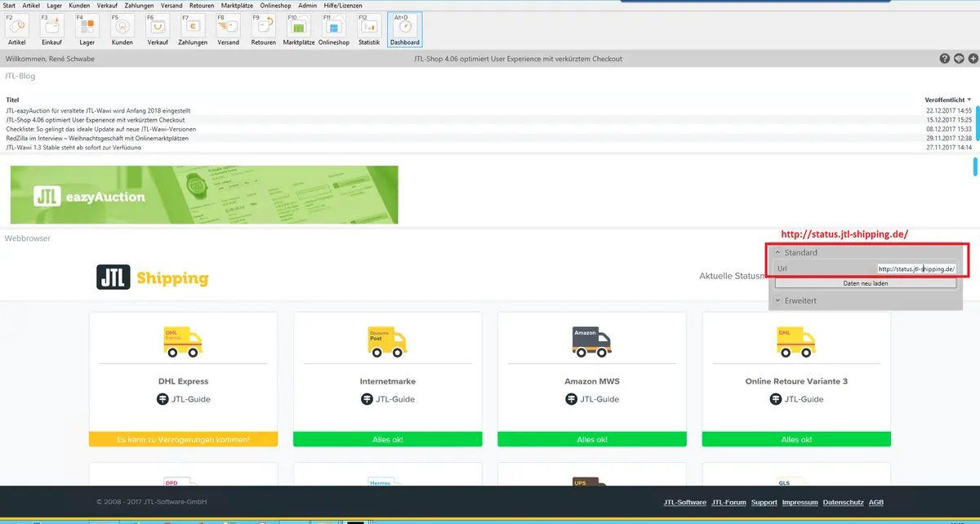Click the Datenschutz footer link
Image resolution: width=980 pixels, height=524 pixels.
843,502
